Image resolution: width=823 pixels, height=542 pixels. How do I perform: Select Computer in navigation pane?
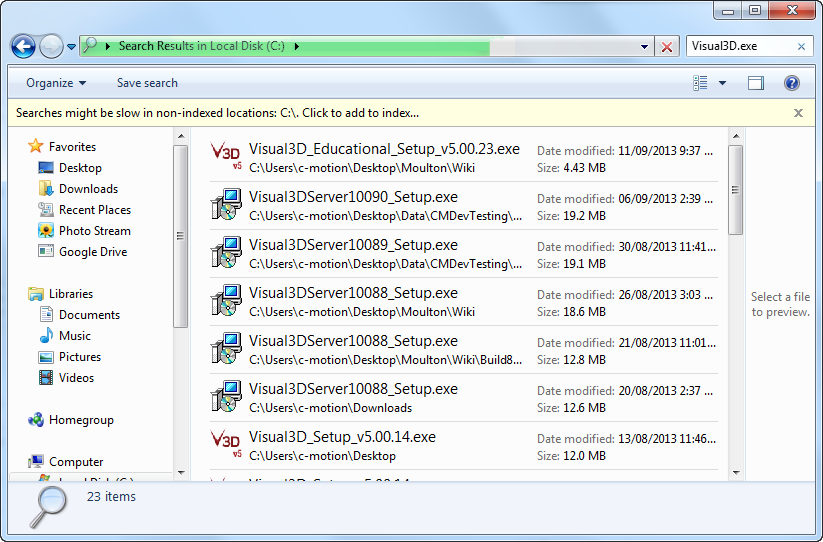76,461
